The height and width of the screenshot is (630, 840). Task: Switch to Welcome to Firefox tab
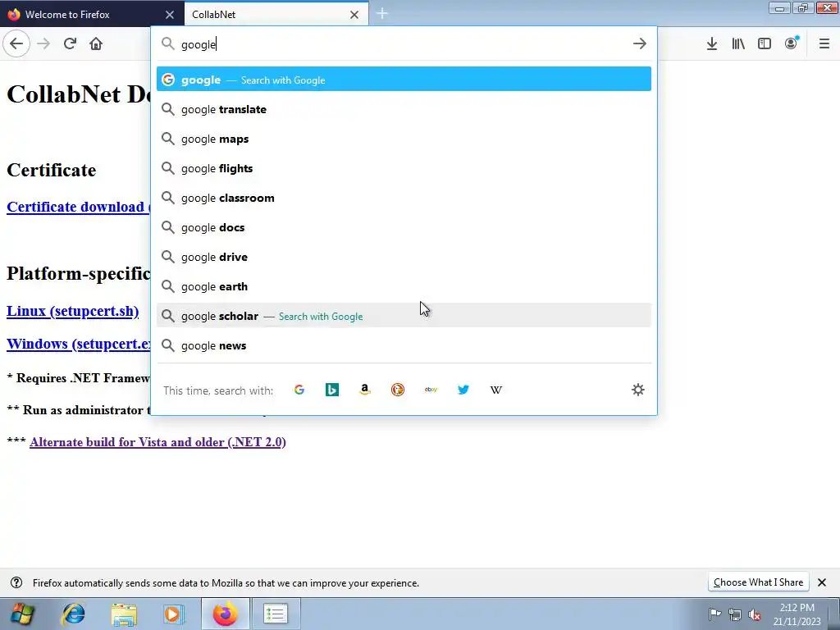92,15
